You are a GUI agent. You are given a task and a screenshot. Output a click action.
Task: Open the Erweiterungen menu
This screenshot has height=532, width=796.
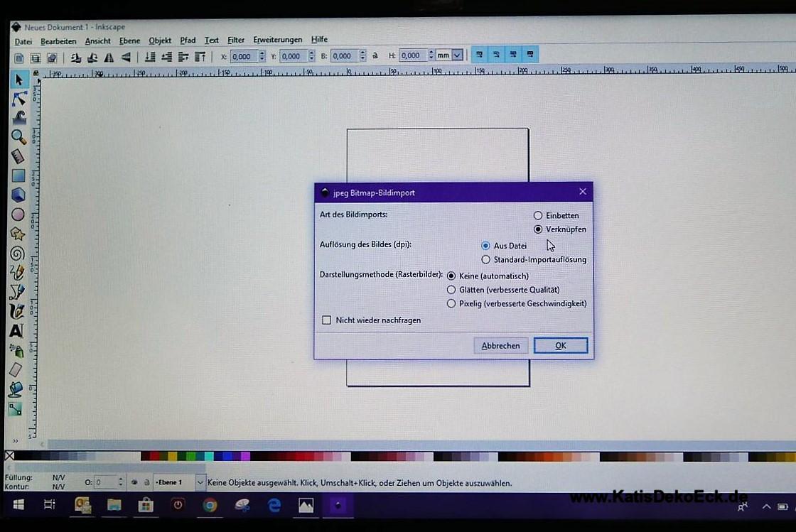pyautogui.click(x=277, y=40)
